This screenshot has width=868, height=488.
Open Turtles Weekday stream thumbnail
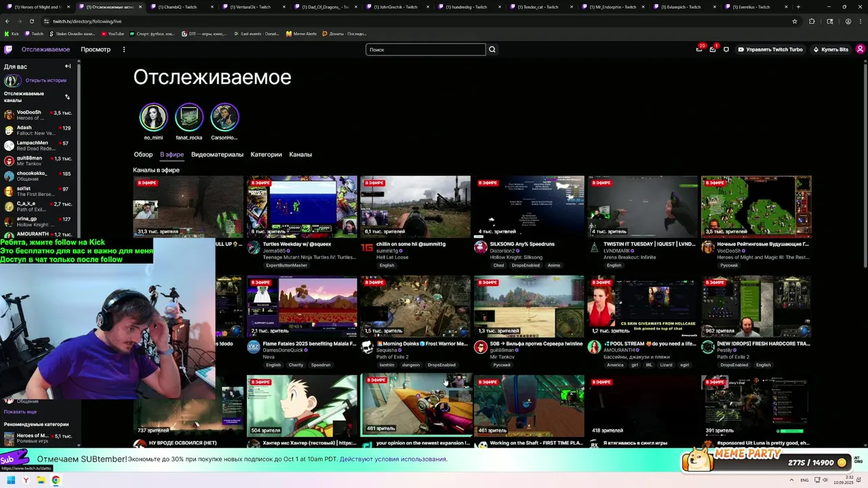pyautogui.click(x=302, y=207)
